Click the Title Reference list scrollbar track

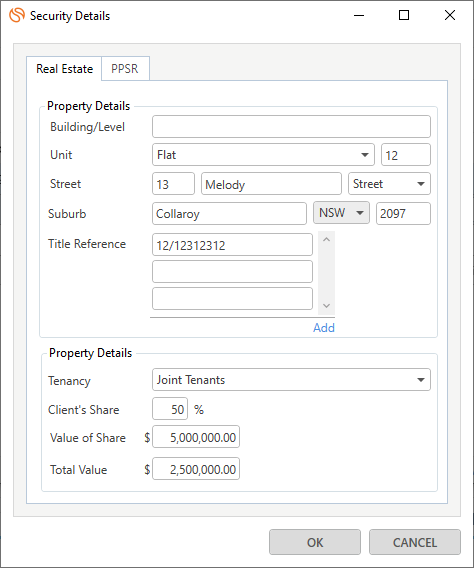(x=326, y=273)
